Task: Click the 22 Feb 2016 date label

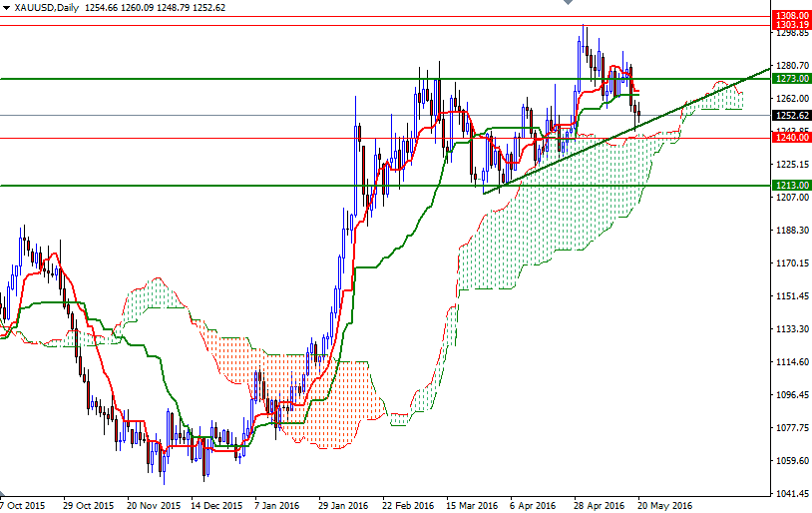Action: click(x=408, y=505)
